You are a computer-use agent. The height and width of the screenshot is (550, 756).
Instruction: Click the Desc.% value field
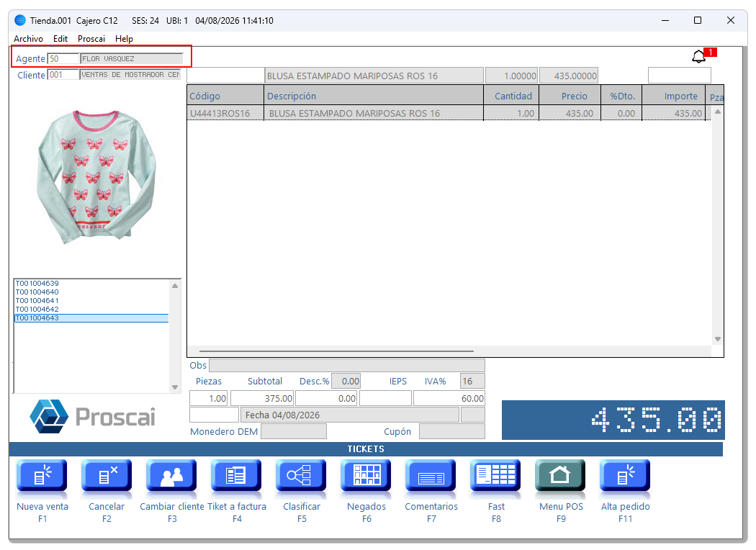pos(346,382)
